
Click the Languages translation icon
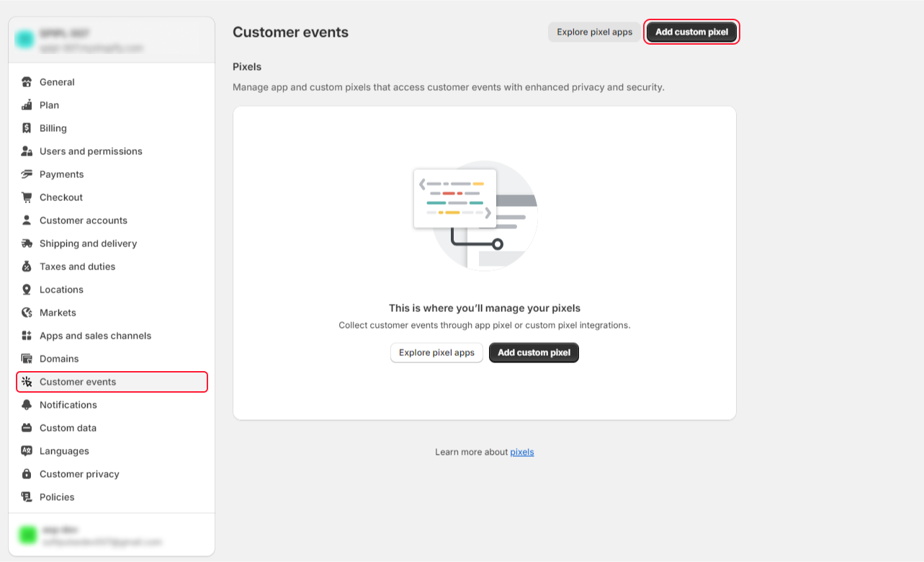coord(27,450)
